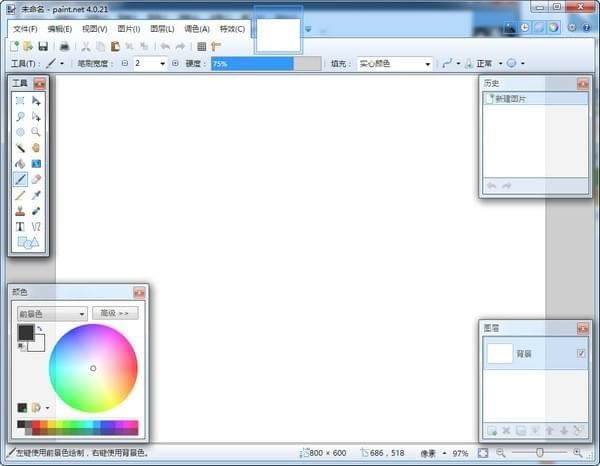Select the Eraser tool
The height and width of the screenshot is (466, 600).
click(36, 179)
